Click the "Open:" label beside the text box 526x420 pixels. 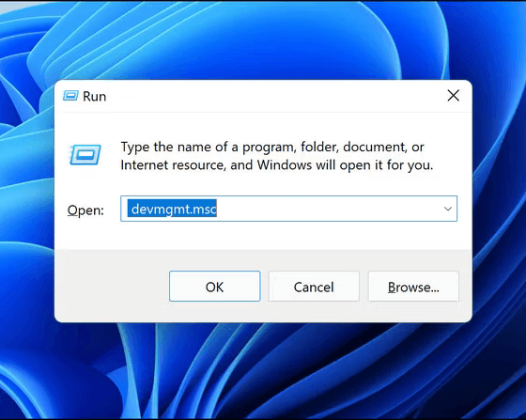coord(85,210)
